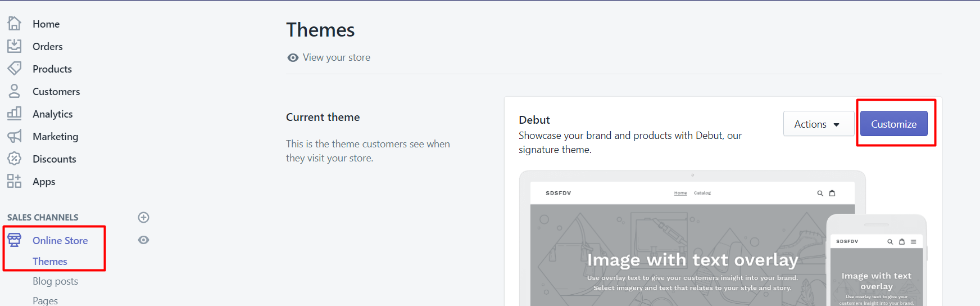The height and width of the screenshot is (306, 980).
Task: Open Pages under Online Store
Action: tap(45, 300)
